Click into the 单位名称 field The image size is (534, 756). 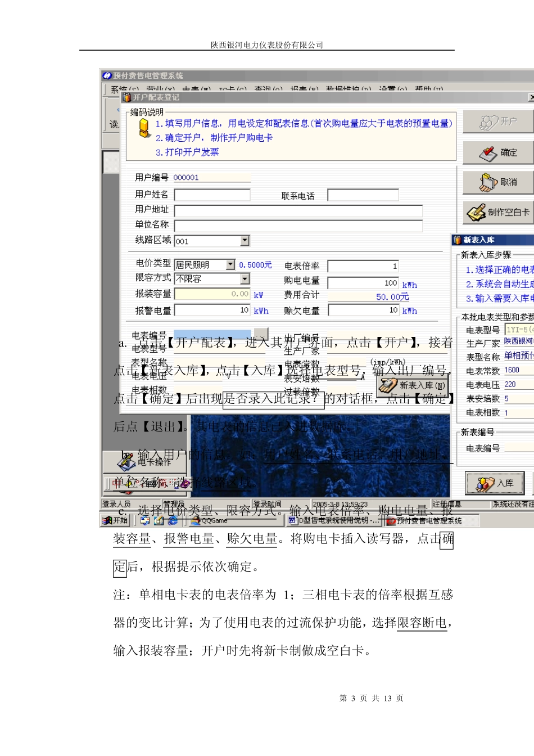[x=298, y=226]
